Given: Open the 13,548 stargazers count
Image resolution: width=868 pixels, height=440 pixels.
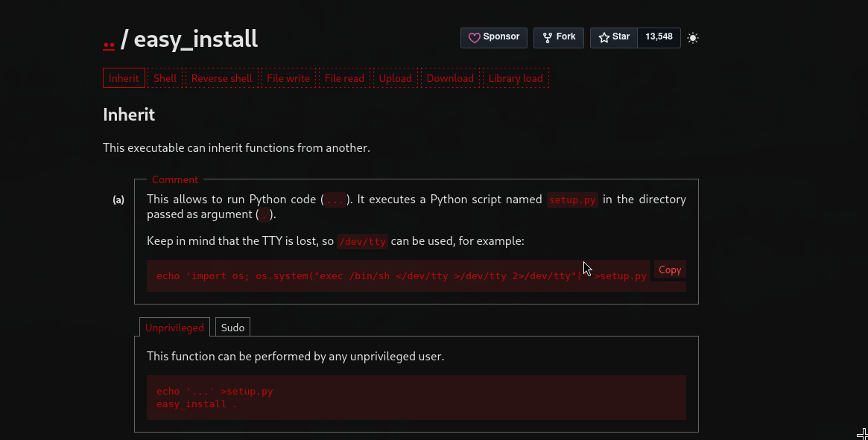Looking at the screenshot, I should 659,38.
